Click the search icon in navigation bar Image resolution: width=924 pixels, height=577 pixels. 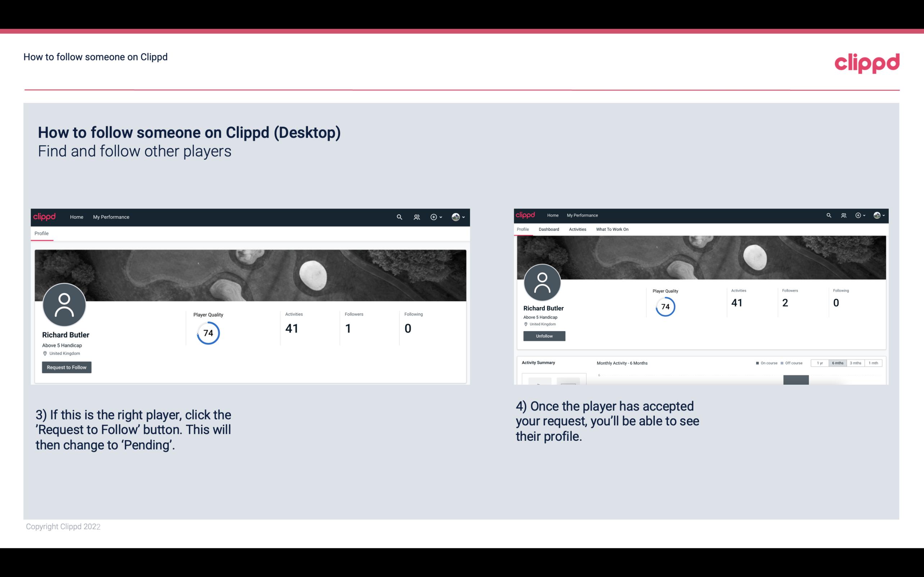399,217
